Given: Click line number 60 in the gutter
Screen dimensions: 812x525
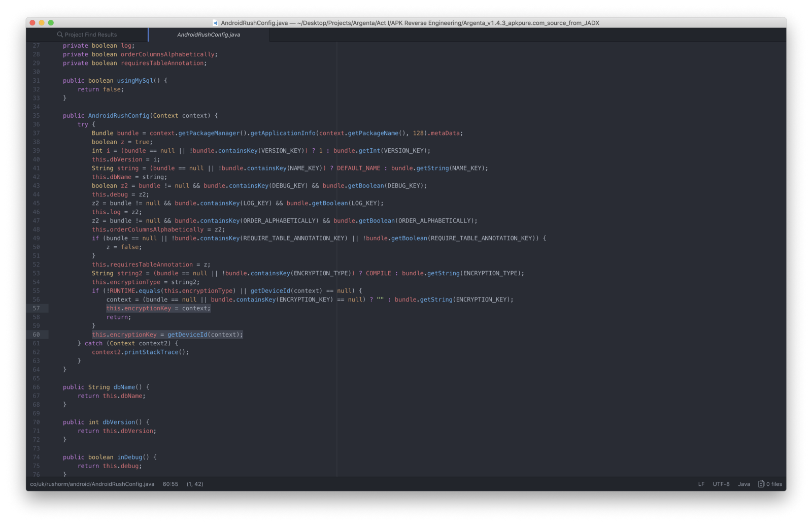Looking at the screenshot, I should [37, 335].
